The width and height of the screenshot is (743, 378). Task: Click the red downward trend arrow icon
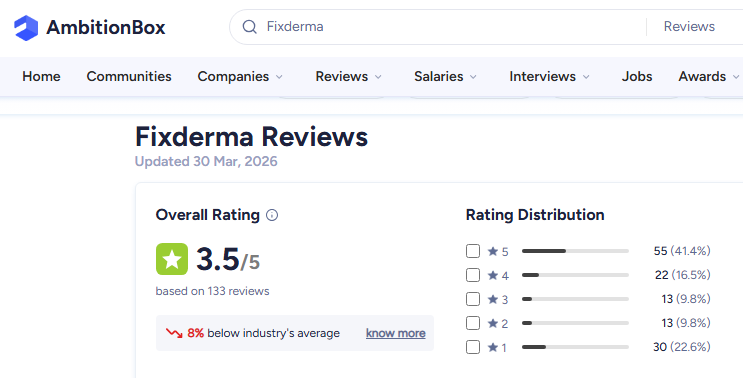(x=174, y=333)
